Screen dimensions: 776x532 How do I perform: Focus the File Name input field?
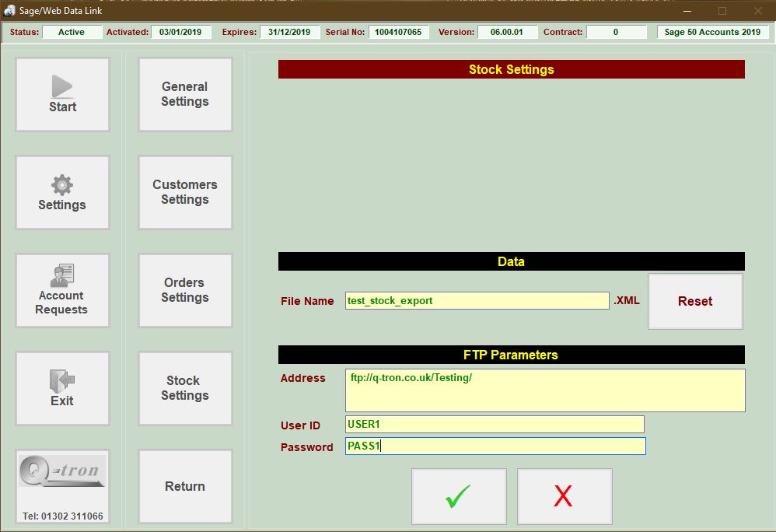coord(477,301)
